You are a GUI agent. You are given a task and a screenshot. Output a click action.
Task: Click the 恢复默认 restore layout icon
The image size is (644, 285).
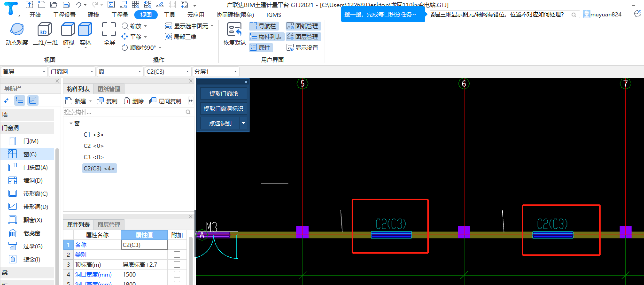[234, 30]
